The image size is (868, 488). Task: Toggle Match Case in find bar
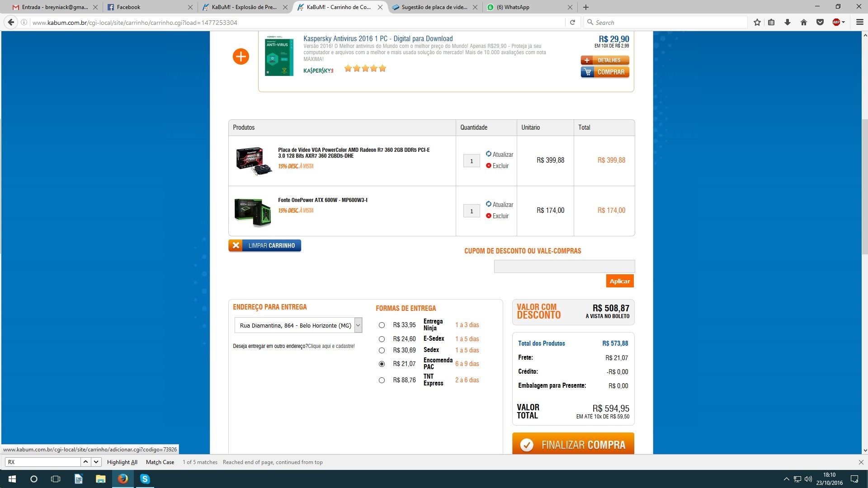pos(160,462)
